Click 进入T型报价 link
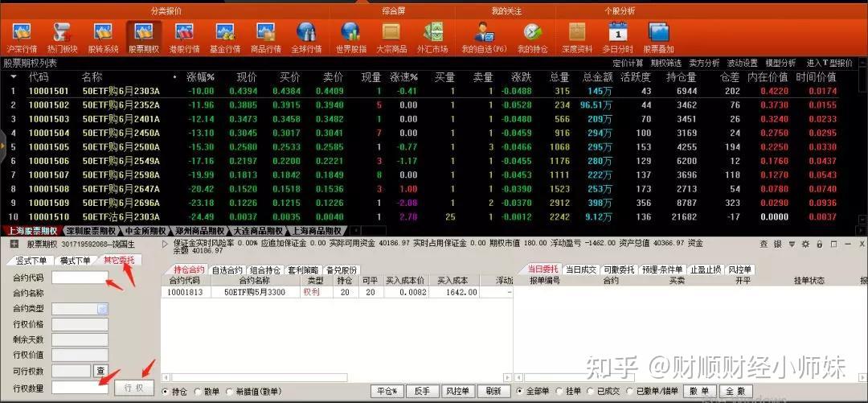This screenshot has width=868, height=403. point(829,64)
